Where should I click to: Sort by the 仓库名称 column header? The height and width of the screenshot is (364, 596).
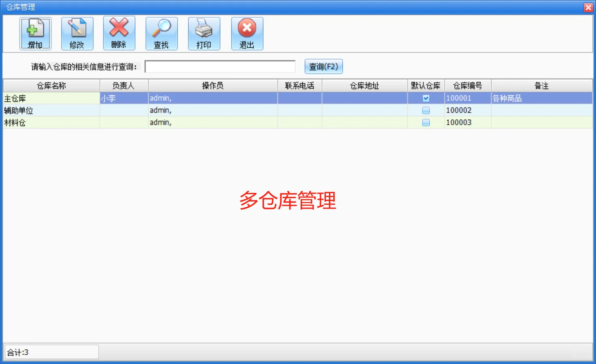[x=51, y=85]
